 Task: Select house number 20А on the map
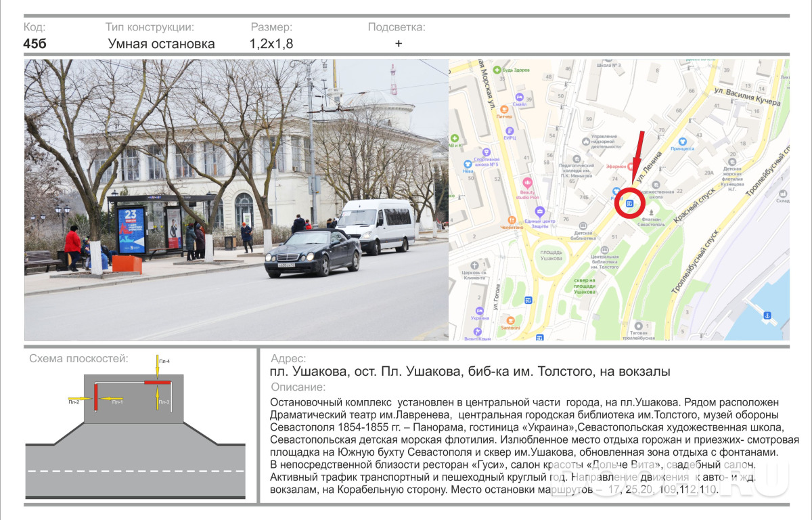click(710, 173)
